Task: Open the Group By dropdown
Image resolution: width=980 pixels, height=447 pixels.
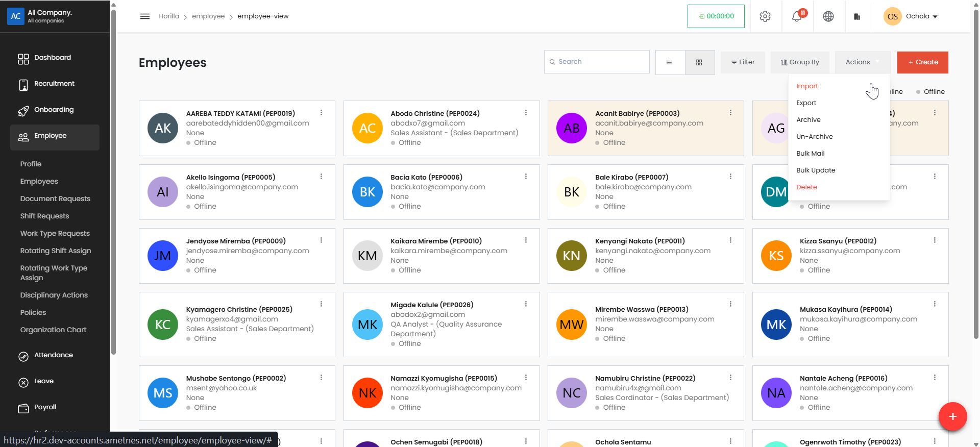Action: [x=800, y=62]
